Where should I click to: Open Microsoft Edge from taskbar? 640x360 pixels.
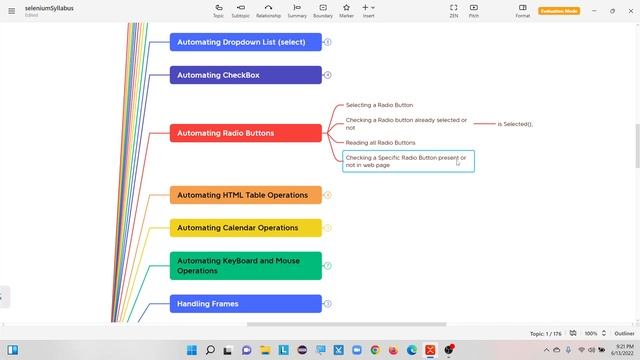click(412, 350)
